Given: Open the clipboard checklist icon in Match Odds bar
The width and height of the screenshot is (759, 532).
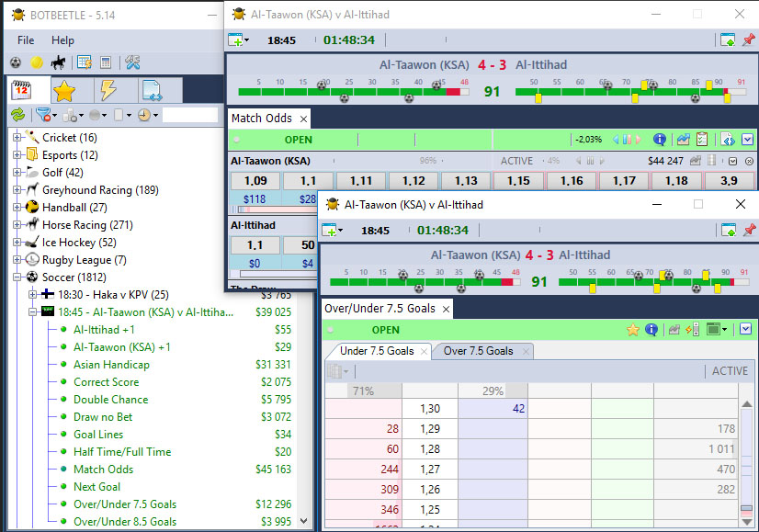Looking at the screenshot, I should point(702,140).
